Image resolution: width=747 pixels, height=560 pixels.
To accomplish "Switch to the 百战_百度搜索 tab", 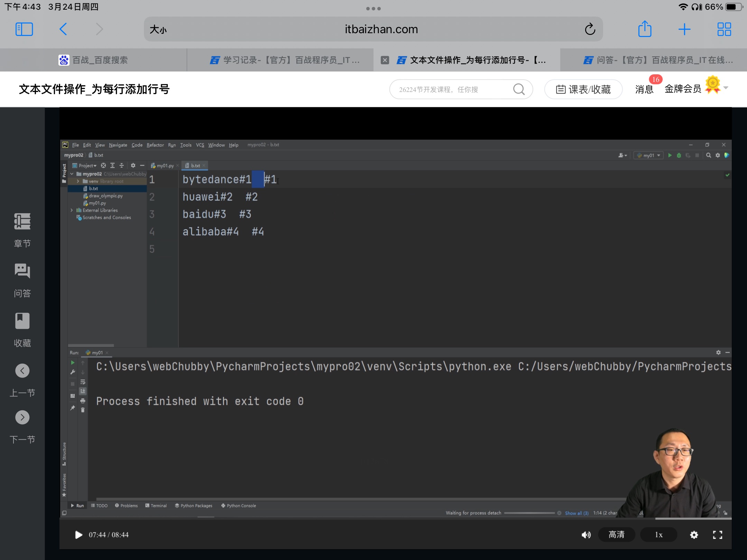I will click(93, 60).
